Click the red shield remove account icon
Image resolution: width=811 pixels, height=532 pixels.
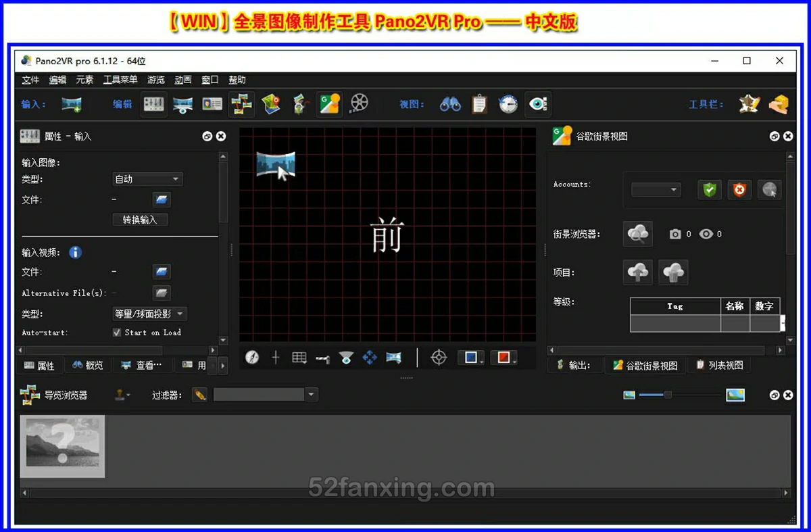[739, 189]
